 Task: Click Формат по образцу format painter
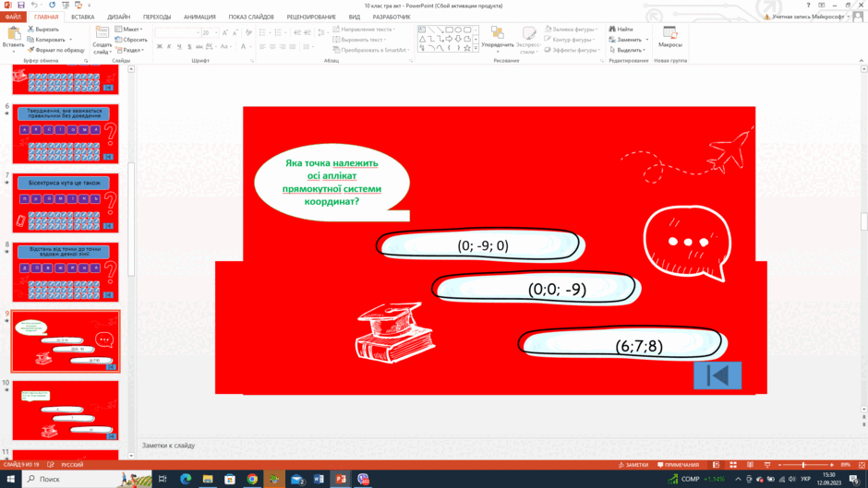(x=56, y=50)
